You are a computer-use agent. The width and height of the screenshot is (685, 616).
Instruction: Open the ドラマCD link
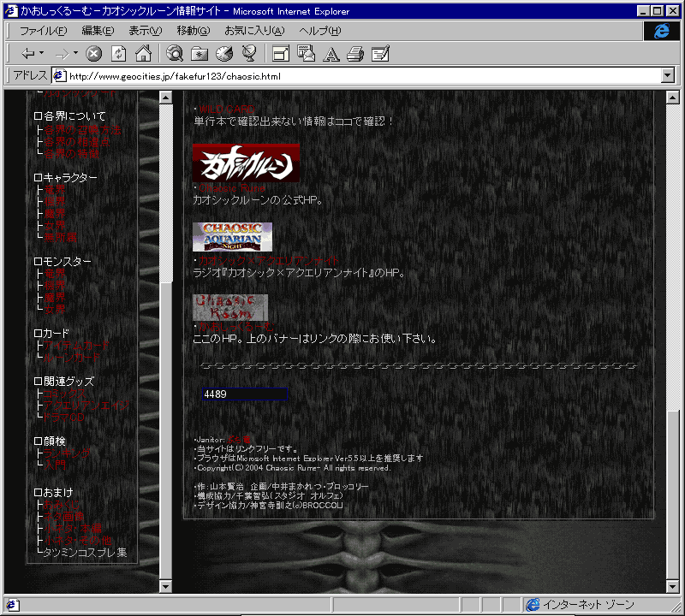[63, 417]
